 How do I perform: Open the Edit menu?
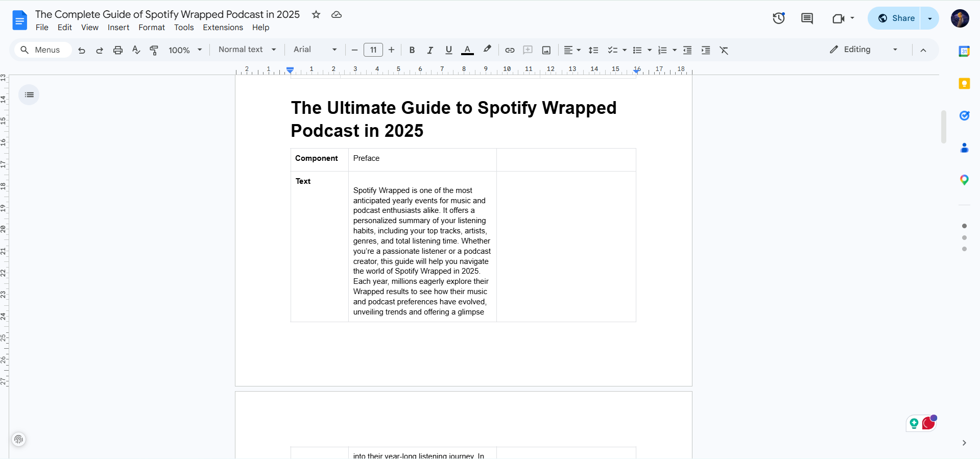pyautogui.click(x=65, y=28)
